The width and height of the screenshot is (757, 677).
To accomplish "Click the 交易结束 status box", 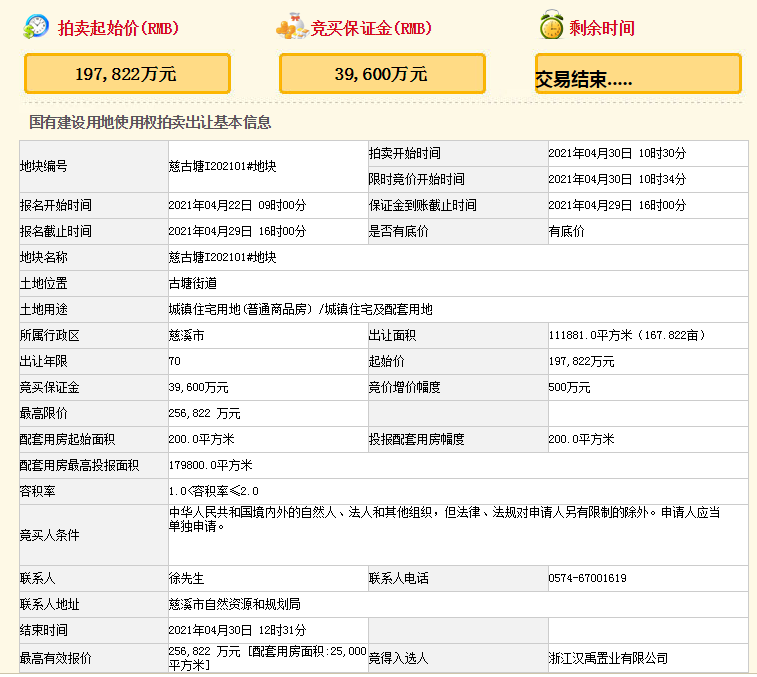I will tap(637, 74).
